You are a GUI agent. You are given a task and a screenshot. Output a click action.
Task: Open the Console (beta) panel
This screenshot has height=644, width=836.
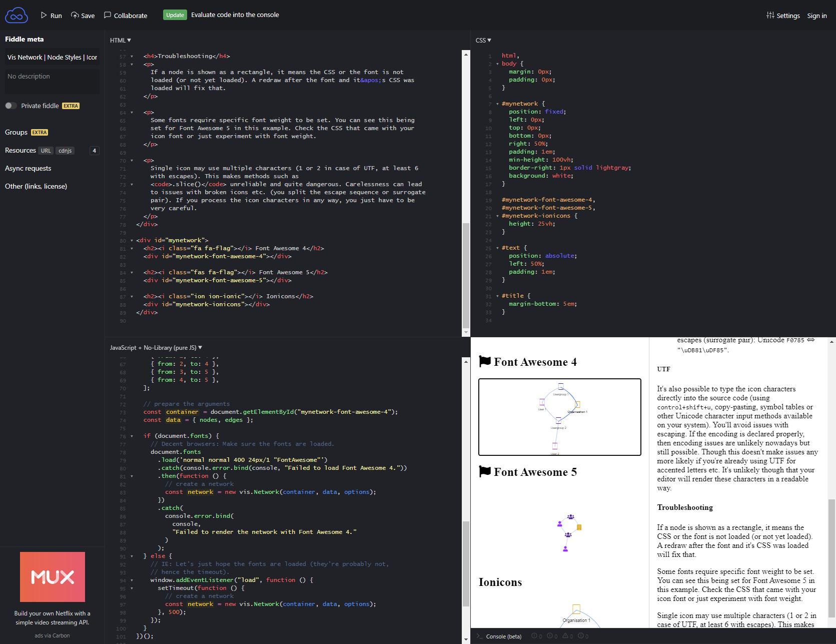pos(503,636)
